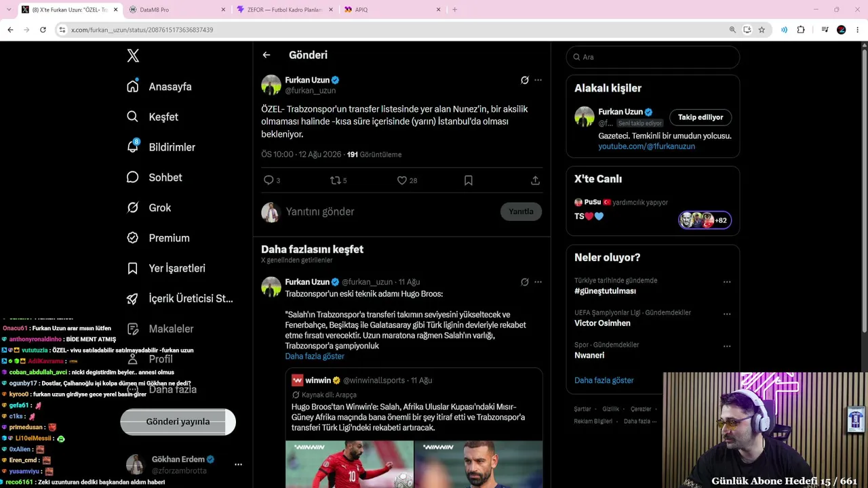Click the Ara search field
868x488 pixels.
coord(653,57)
